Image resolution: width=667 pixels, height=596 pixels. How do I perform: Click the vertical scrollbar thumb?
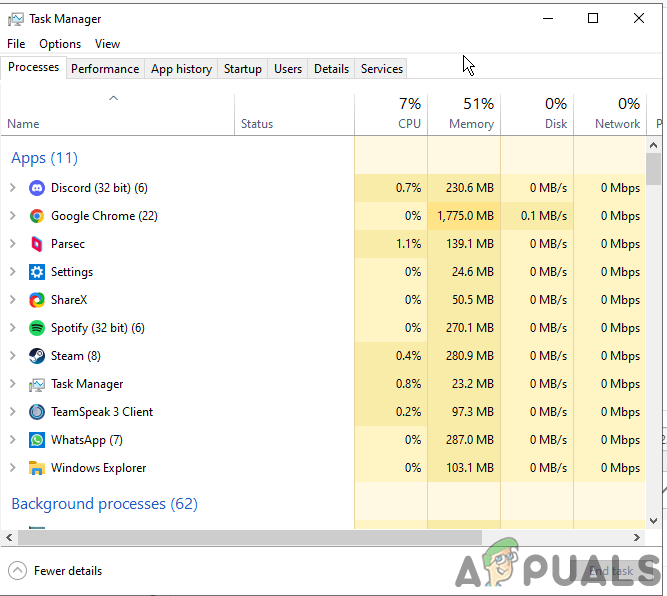[653, 169]
